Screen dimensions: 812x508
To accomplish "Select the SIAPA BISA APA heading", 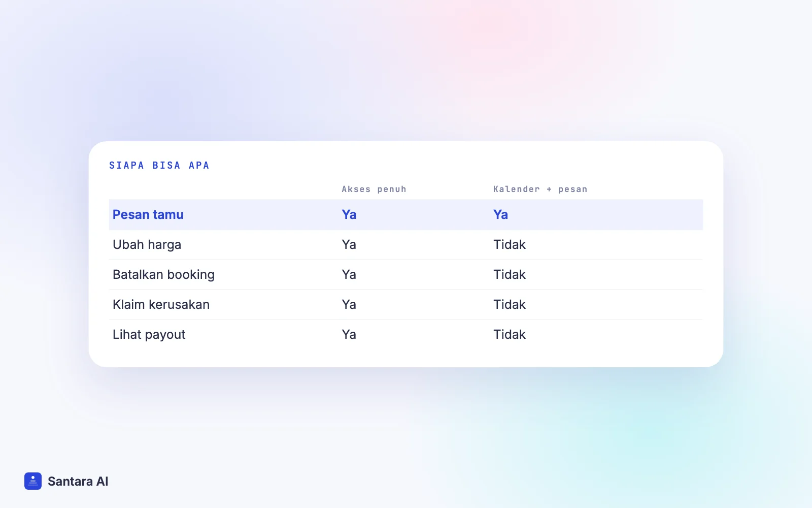I will (x=159, y=165).
